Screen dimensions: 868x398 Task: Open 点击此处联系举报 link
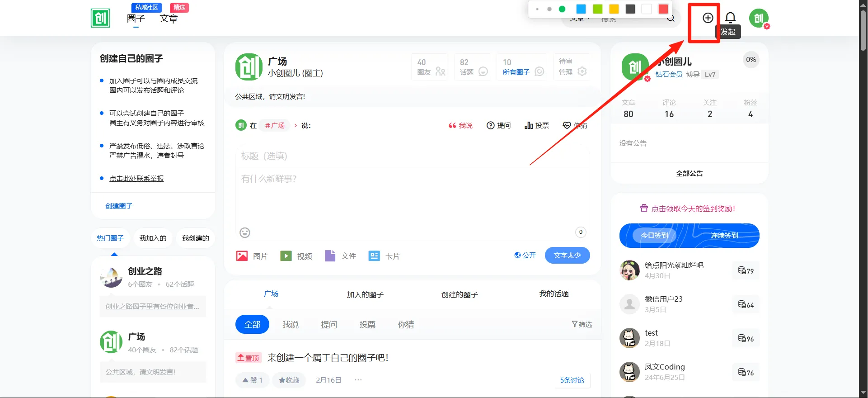coord(136,179)
